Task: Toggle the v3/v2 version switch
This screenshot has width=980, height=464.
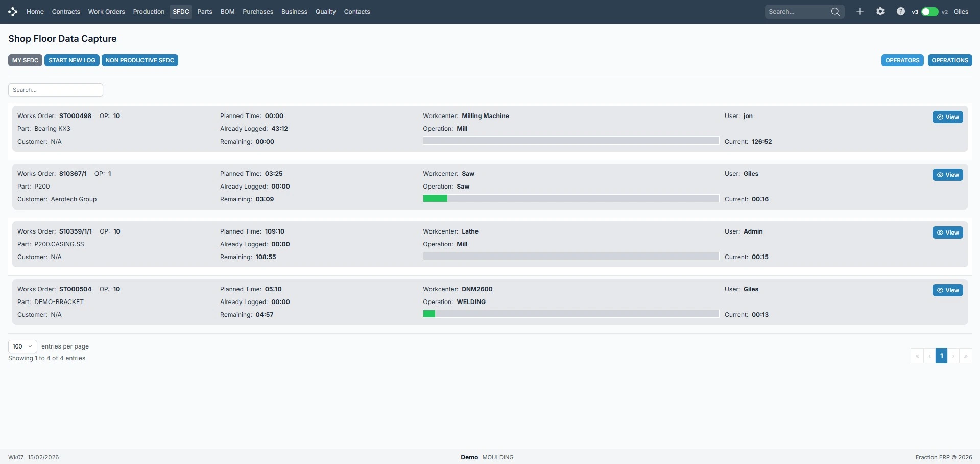Action: 929,12
